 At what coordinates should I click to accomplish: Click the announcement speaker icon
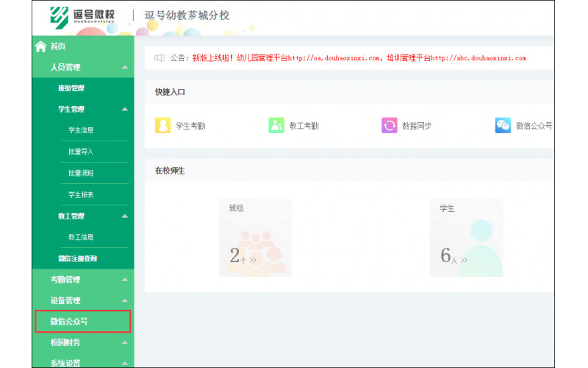coord(159,58)
